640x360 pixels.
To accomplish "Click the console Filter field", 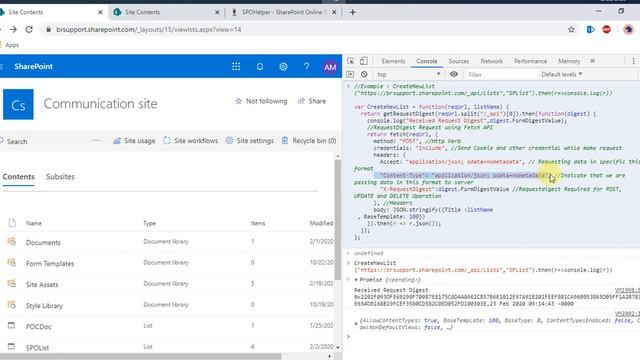I will [501, 75].
